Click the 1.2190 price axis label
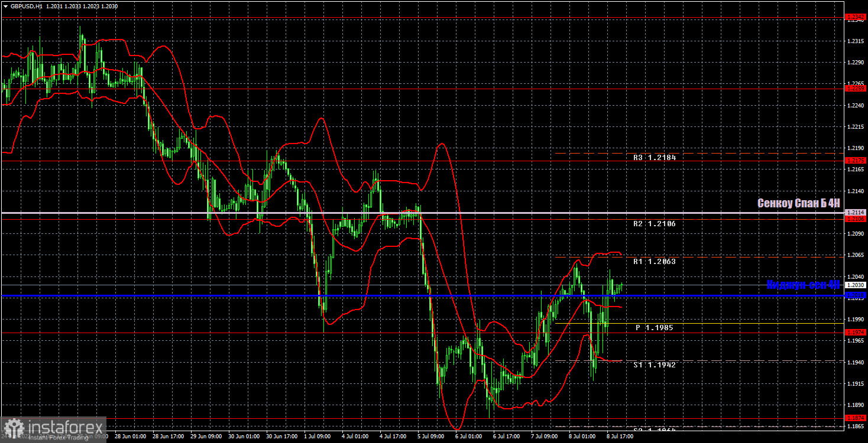The image size is (868, 443). pyautogui.click(x=856, y=148)
